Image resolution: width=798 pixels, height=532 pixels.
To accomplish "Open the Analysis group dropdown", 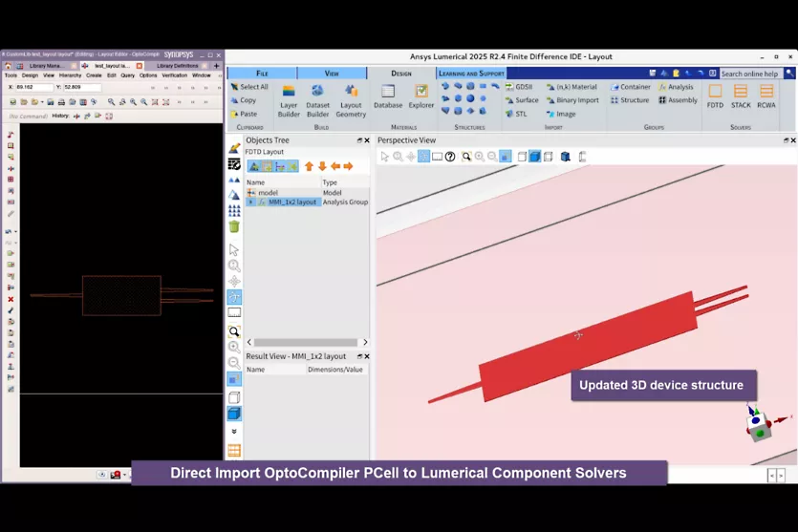I will (x=675, y=87).
